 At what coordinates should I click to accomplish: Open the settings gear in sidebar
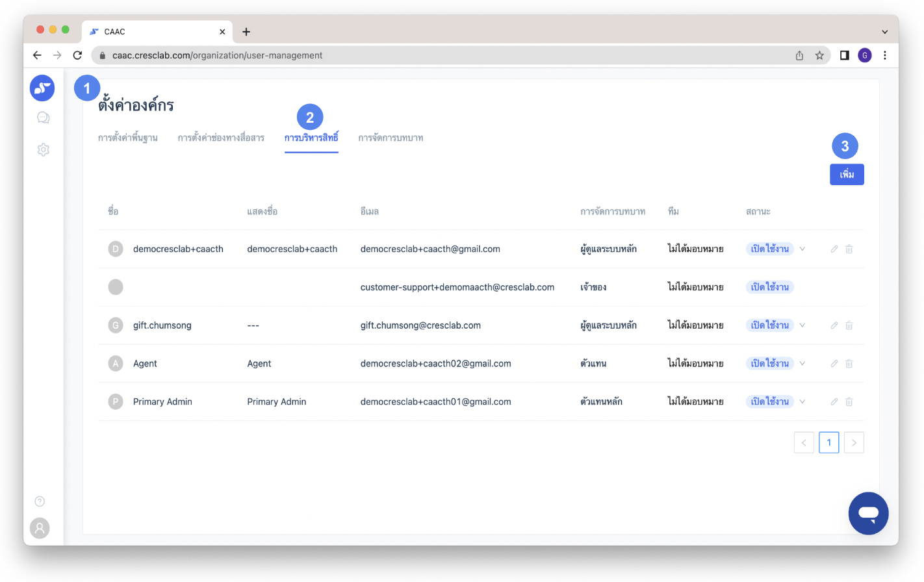43,149
